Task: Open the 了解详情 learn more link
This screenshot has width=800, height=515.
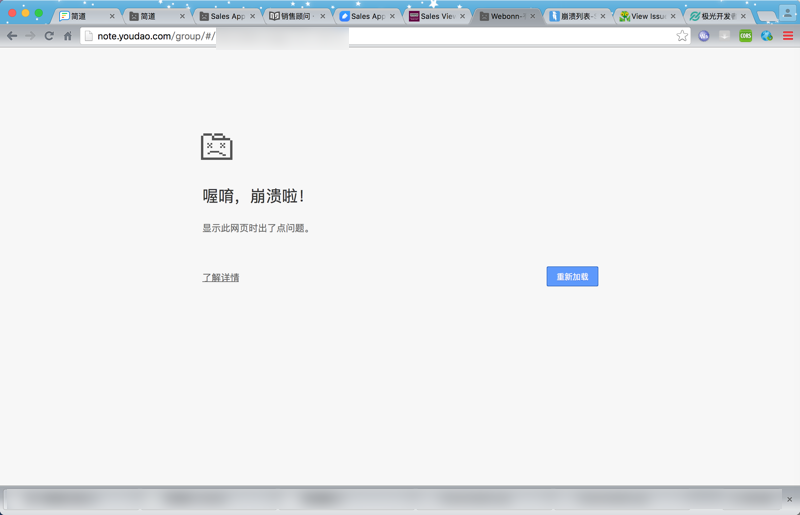Action: click(x=221, y=278)
